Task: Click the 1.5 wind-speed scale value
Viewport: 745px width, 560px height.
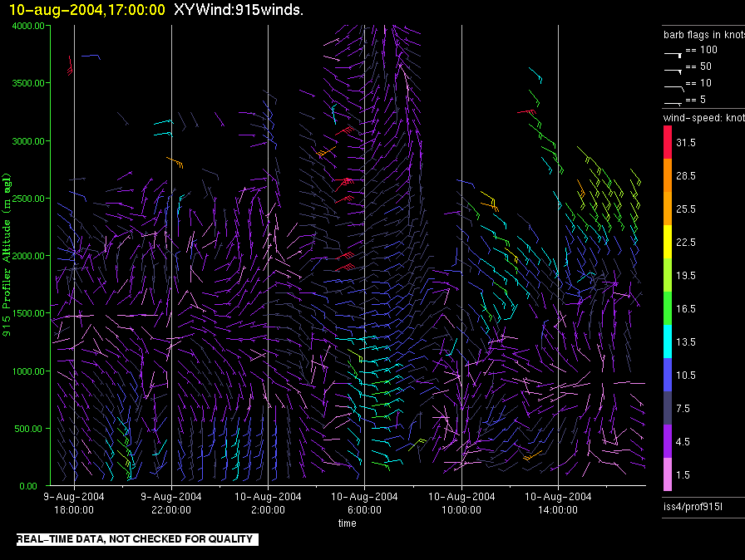Action: click(683, 475)
